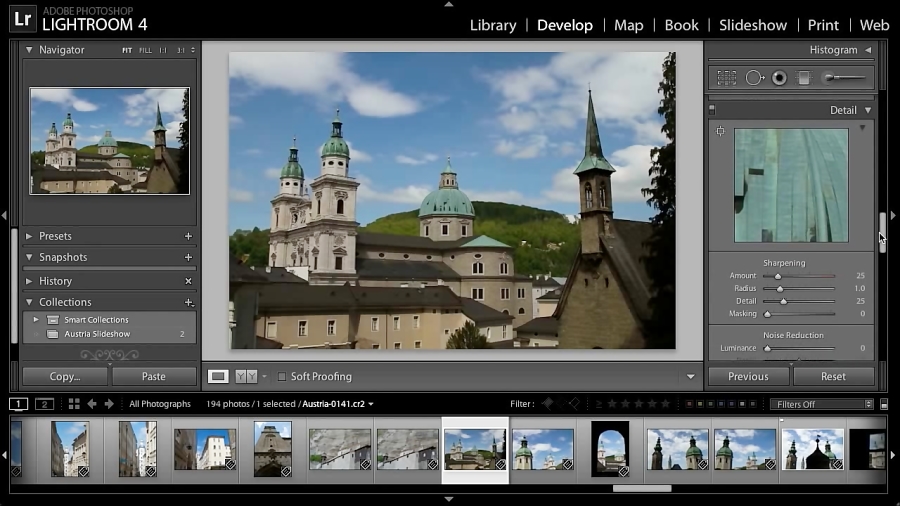Viewport: 900px width, 506px height.
Task: Set Navigator zoom to 1:1
Action: click(x=163, y=50)
